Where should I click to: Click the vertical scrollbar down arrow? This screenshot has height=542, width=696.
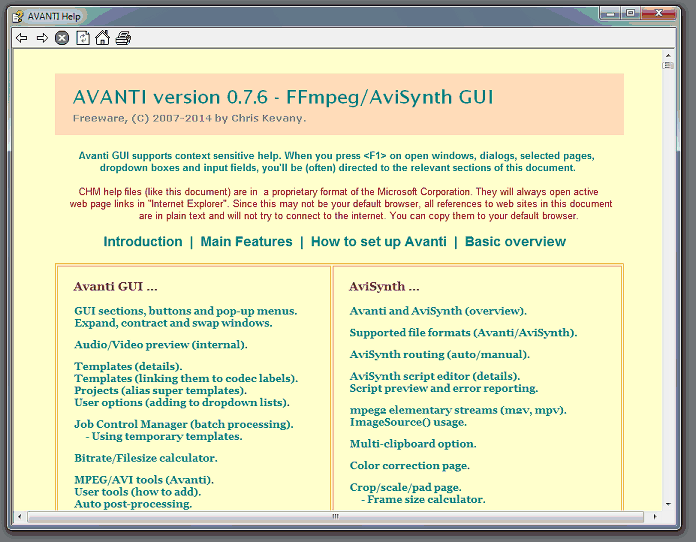(x=668, y=505)
